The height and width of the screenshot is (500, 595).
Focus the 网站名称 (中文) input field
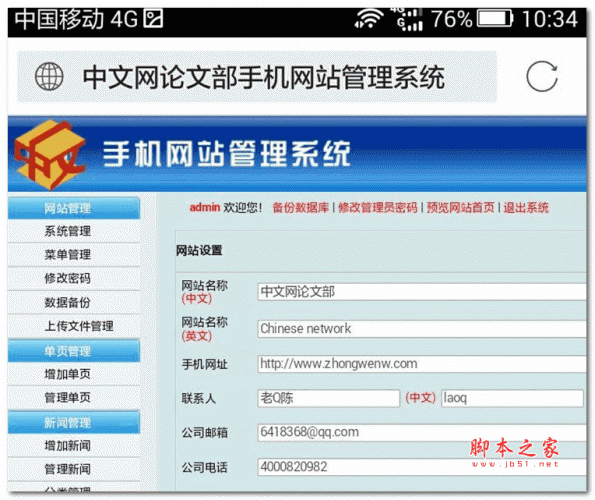tap(422, 292)
